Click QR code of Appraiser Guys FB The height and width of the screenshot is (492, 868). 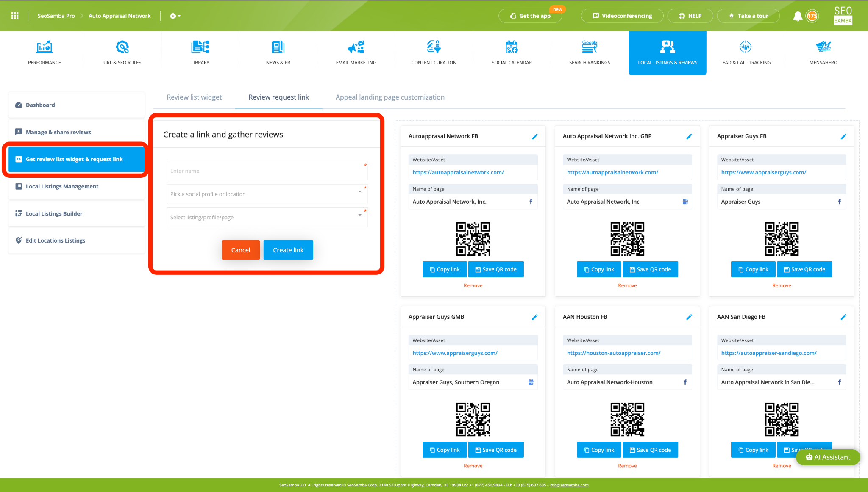tap(782, 239)
